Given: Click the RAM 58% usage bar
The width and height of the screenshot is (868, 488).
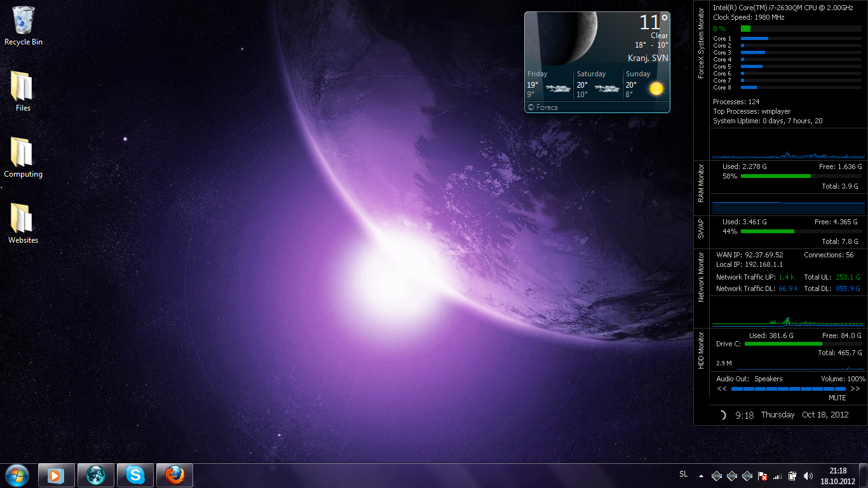Looking at the screenshot, I should [x=801, y=176].
